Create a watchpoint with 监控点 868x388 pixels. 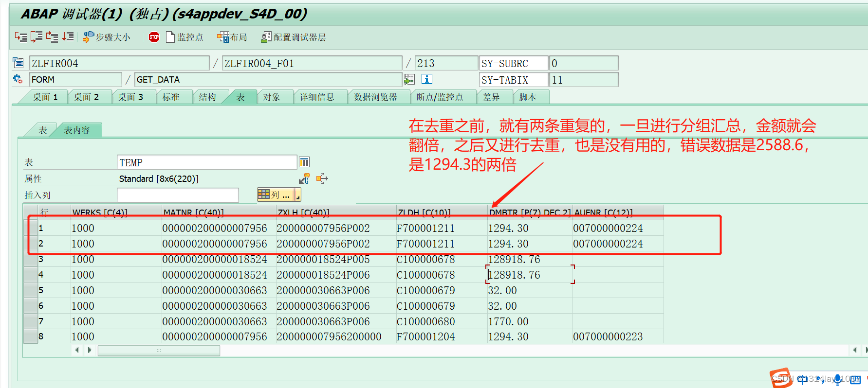(185, 37)
